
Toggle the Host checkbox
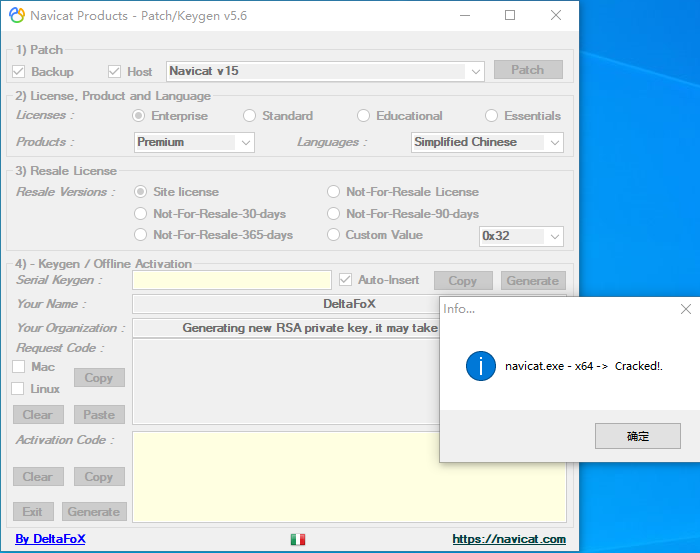(x=114, y=71)
